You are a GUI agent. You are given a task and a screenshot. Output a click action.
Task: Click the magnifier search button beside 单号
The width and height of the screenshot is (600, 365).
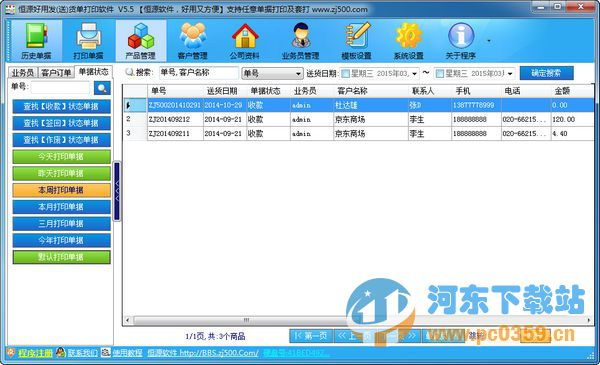tap(102, 88)
